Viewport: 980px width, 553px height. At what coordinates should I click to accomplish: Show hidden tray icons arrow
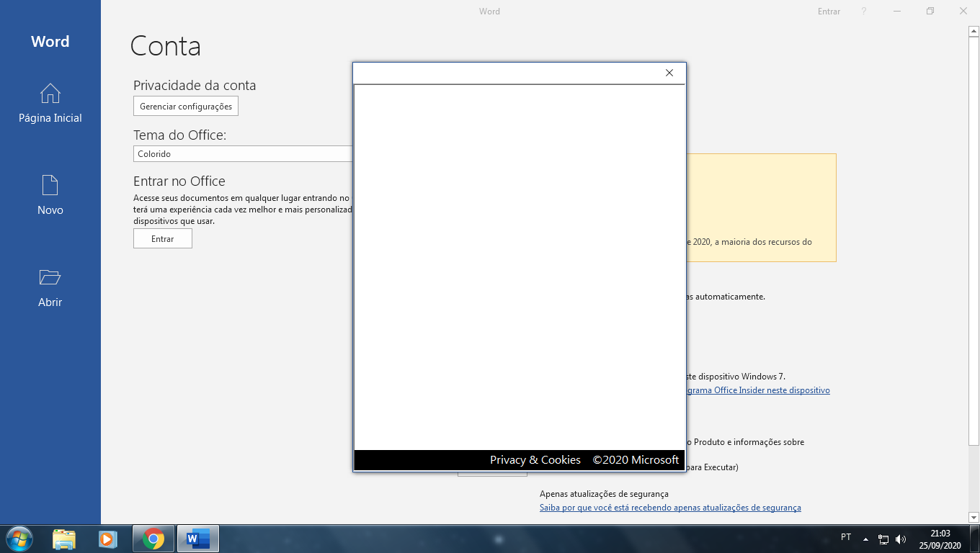coord(865,539)
